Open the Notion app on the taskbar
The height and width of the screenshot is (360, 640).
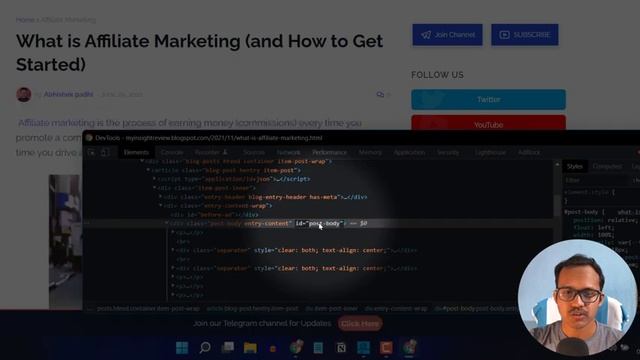tap(341, 348)
